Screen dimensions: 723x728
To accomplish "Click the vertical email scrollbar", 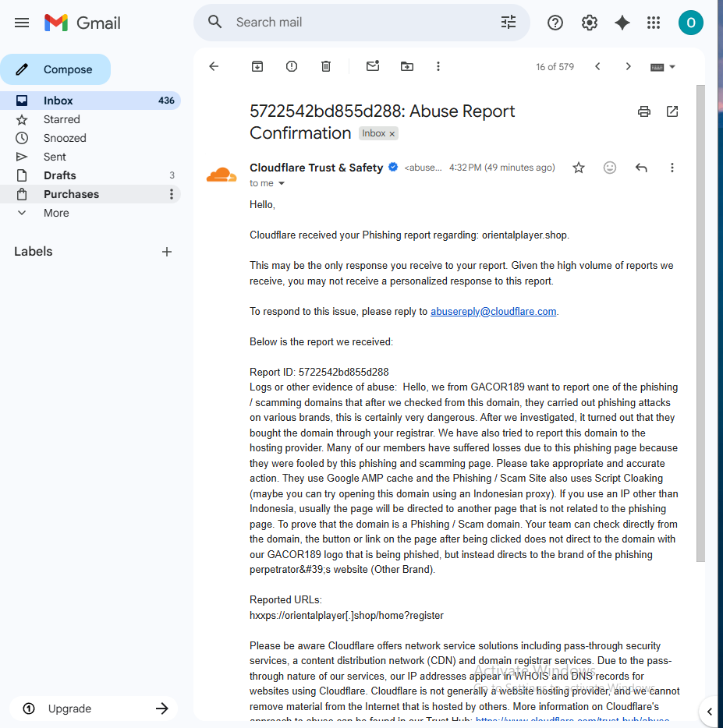I will (700, 323).
